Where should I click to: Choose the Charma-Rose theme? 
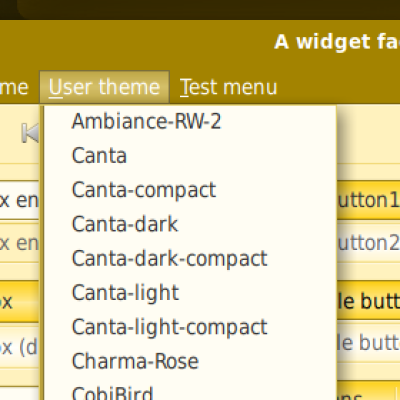[x=190, y=362]
